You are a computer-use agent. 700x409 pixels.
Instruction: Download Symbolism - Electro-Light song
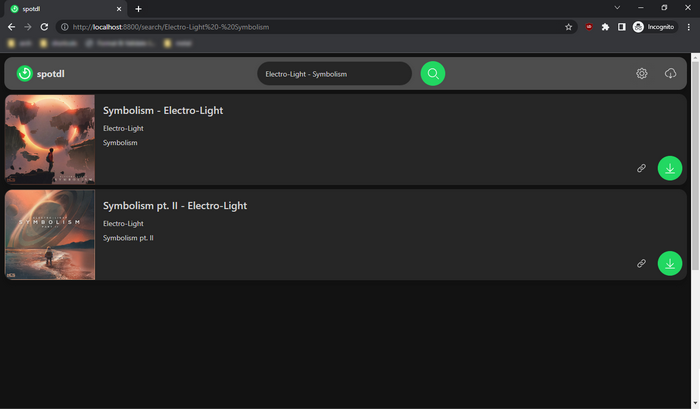coord(670,168)
